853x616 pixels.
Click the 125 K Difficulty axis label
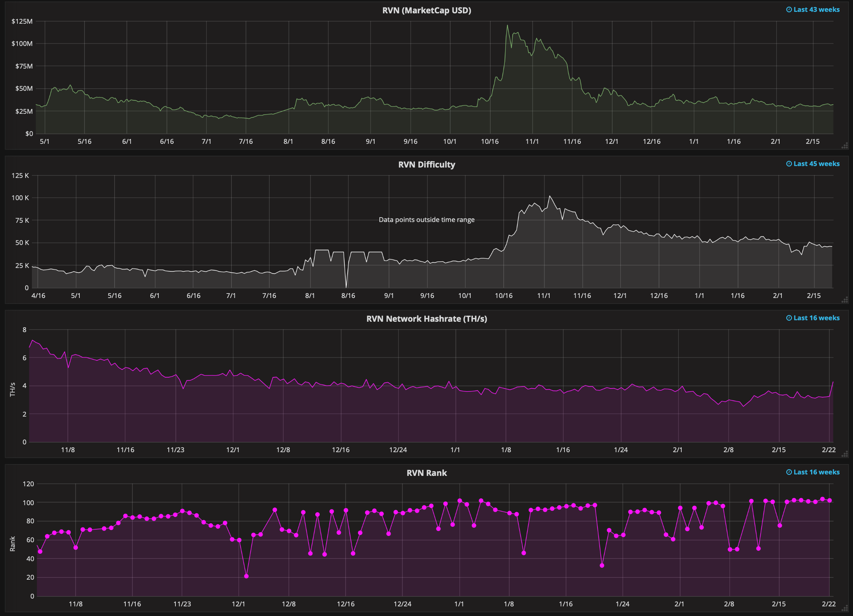pos(20,176)
